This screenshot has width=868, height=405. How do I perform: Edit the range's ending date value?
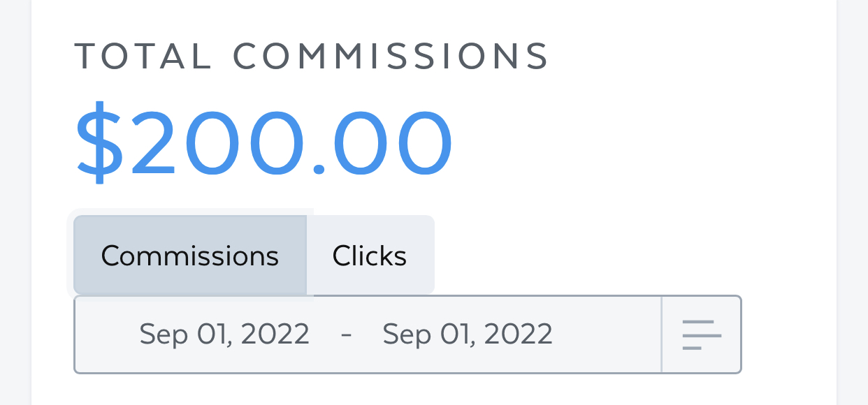pos(468,334)
